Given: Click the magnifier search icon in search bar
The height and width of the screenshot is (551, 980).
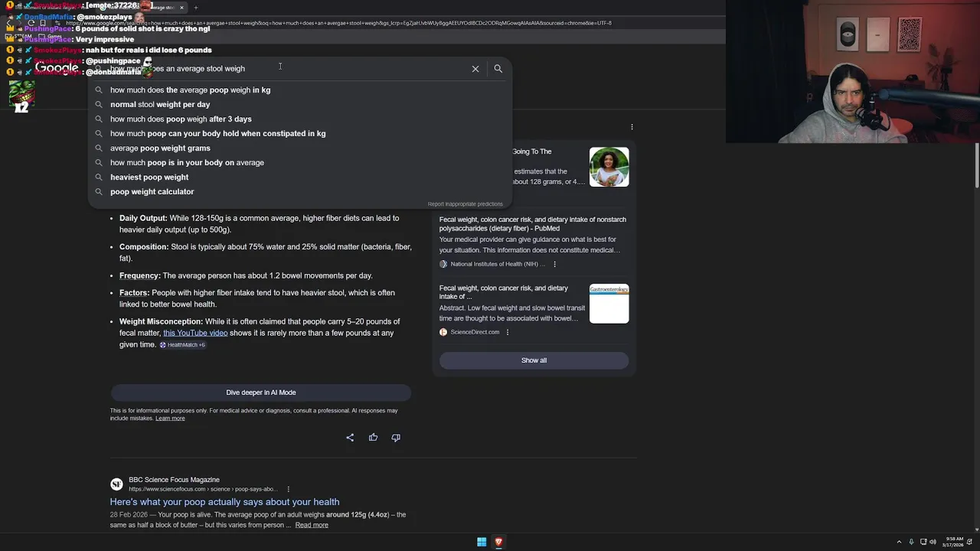Looking at the screenshot, I should (x=498, y=69).
